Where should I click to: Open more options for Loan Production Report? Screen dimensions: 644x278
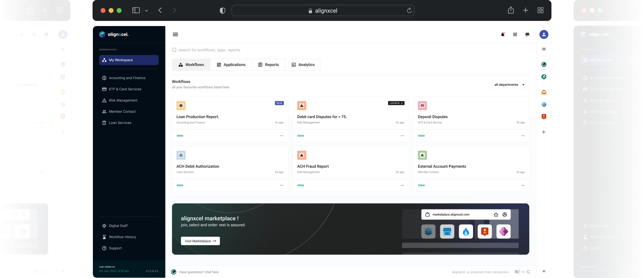tap(282, 136)
